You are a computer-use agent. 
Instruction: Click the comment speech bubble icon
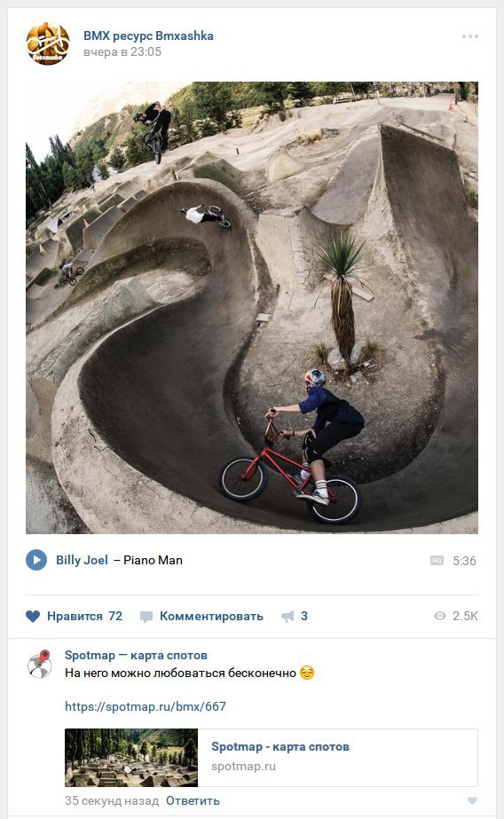pos(146,617)
